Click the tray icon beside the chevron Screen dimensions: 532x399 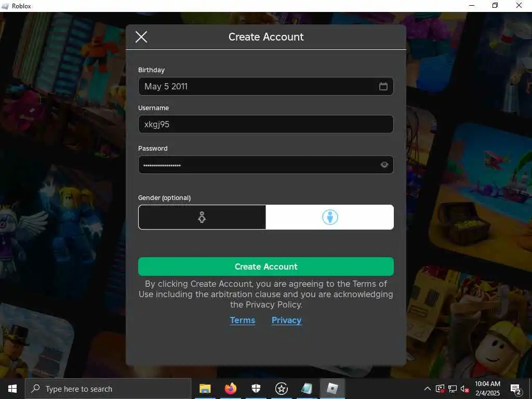[x=440, y=389]
